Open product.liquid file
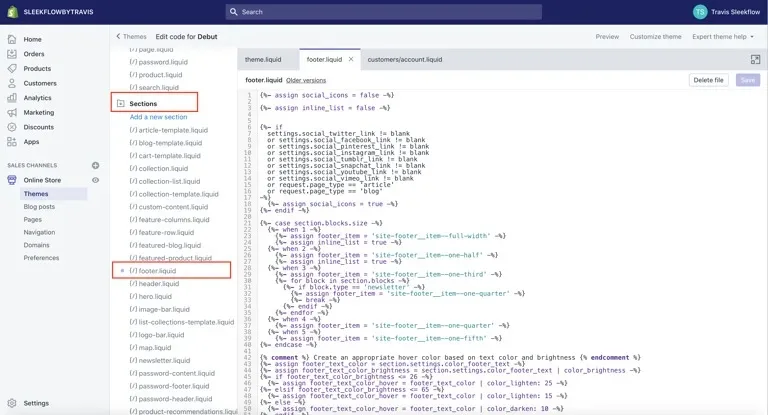The width and height of the screenshot is (768, 415). point(156,75)
